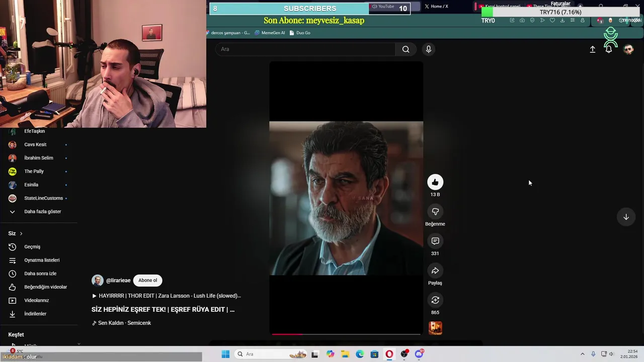Open the MemeGen AI bookmark

(x=270, y=33)
